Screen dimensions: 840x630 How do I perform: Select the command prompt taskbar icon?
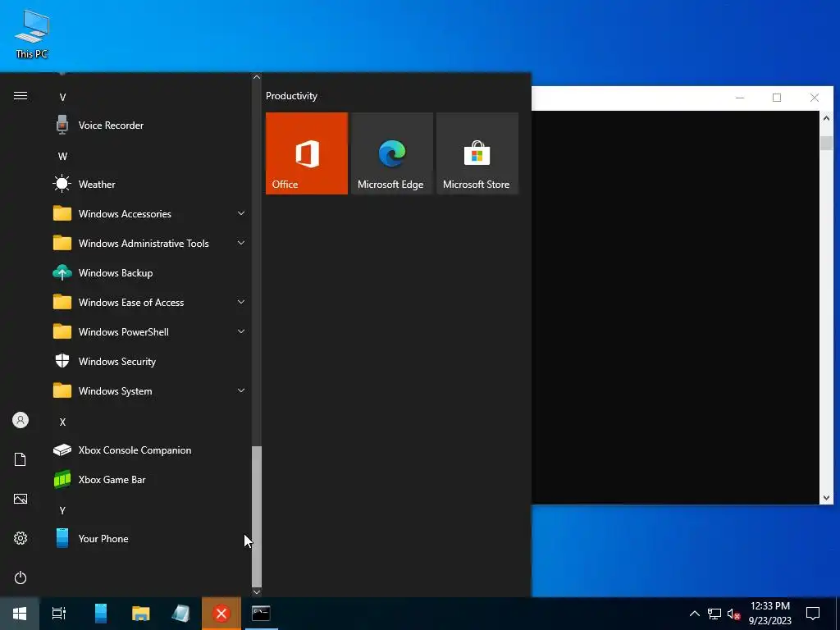click(261, 614)
